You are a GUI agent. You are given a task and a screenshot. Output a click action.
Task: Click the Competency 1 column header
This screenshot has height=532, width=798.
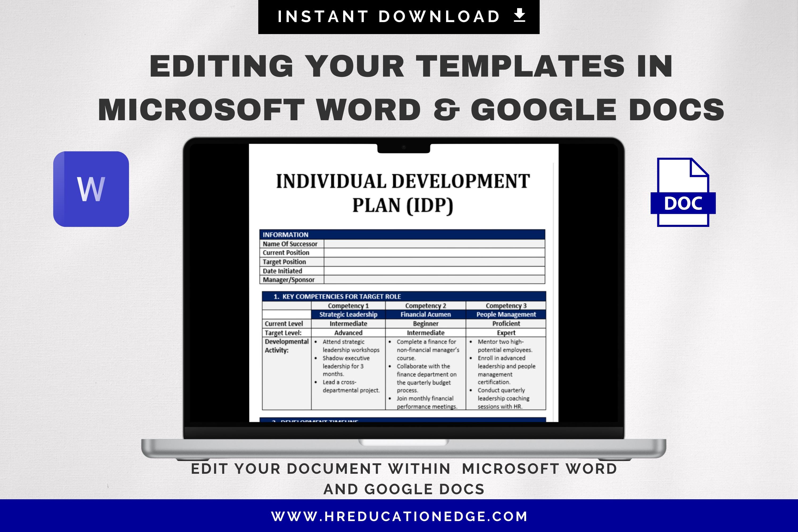pos(348,305)
